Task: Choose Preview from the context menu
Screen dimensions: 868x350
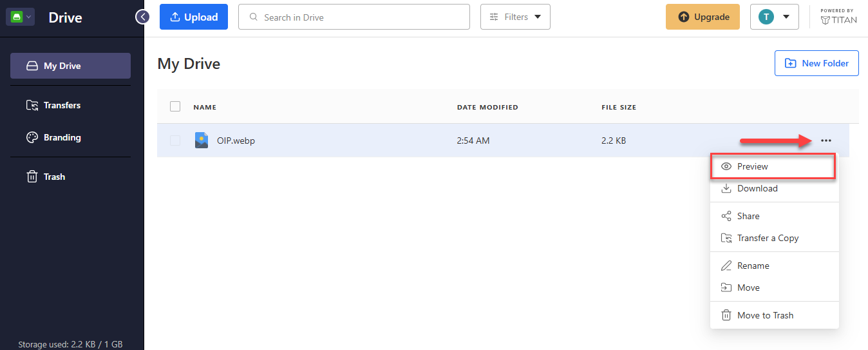Action: click(773, 166)
